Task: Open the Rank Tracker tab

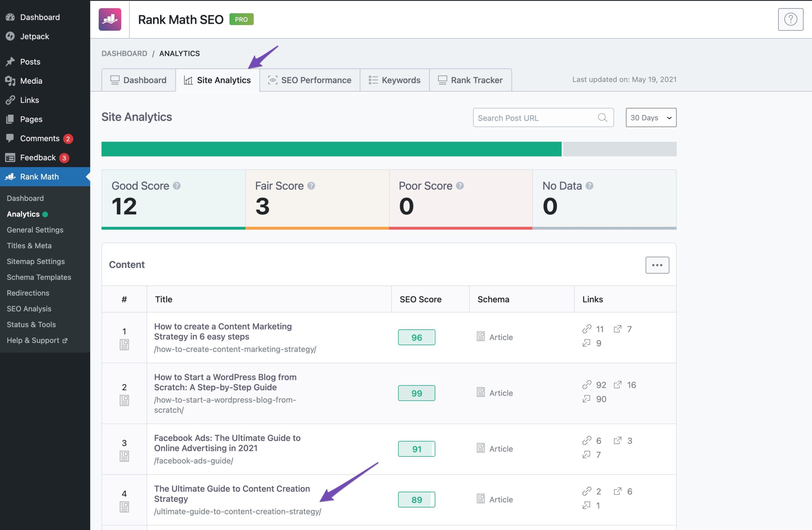Action: tap(470, 80)
